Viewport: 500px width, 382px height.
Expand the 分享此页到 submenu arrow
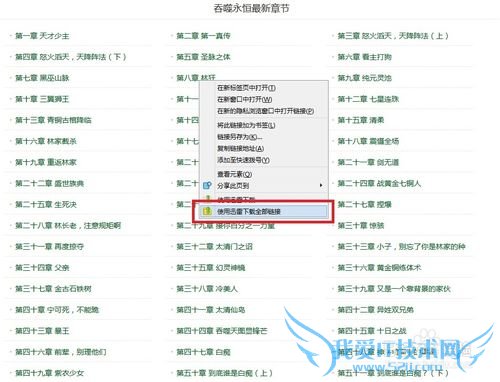coord(321,185)
